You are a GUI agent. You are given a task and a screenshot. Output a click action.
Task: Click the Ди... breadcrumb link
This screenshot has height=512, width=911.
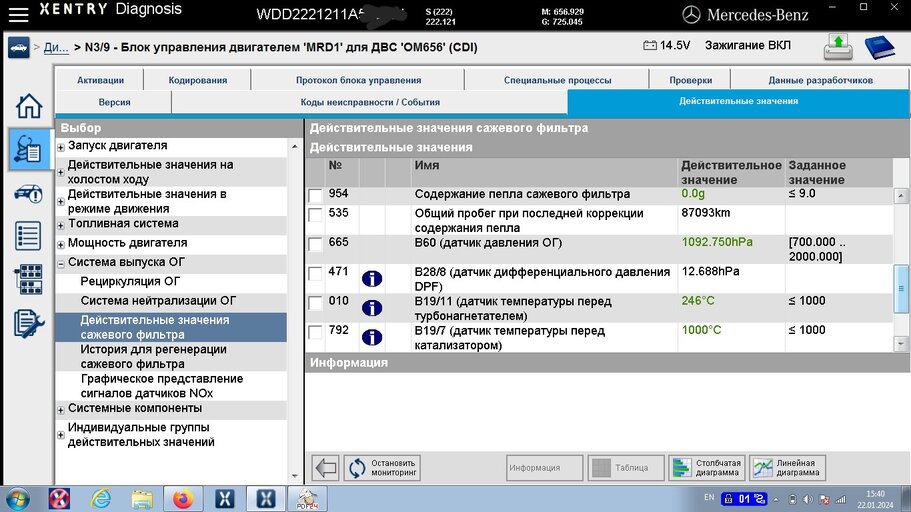[x=56, y=48]
